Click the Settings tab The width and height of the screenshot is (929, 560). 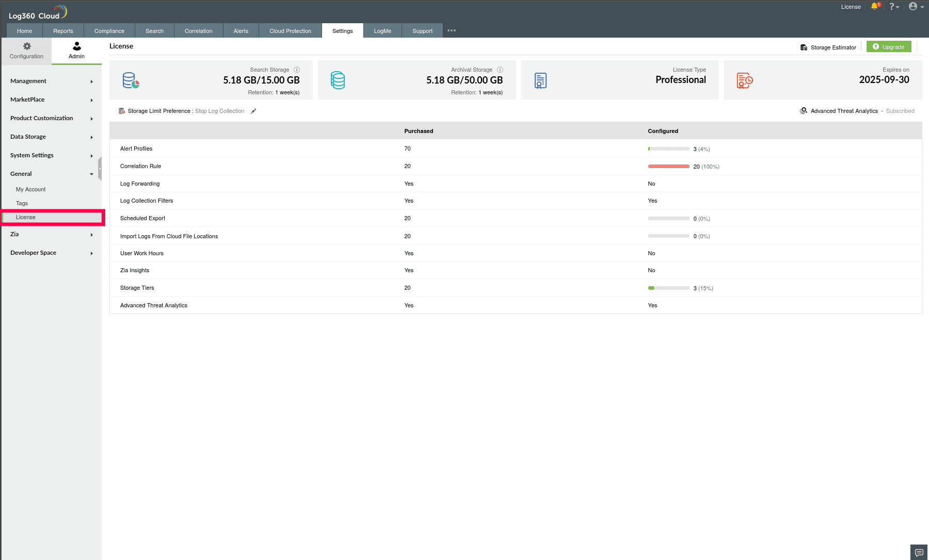point(343,31)
